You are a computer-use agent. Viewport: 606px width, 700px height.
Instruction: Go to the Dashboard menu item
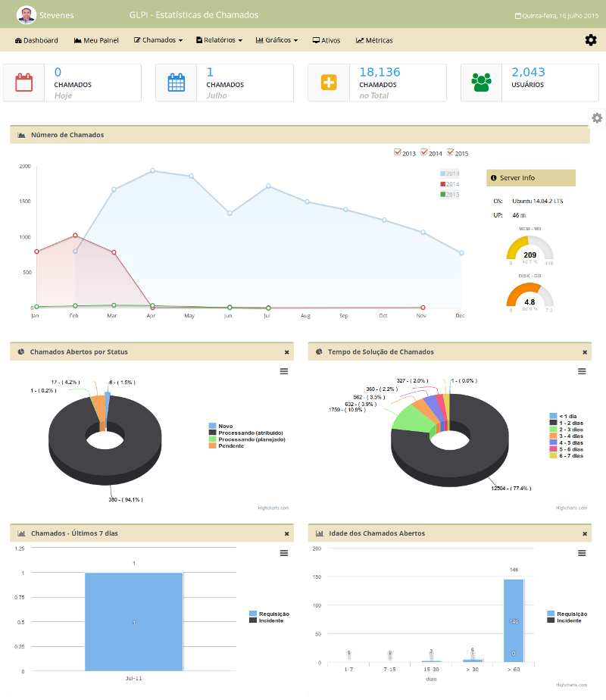coord(36,40)
